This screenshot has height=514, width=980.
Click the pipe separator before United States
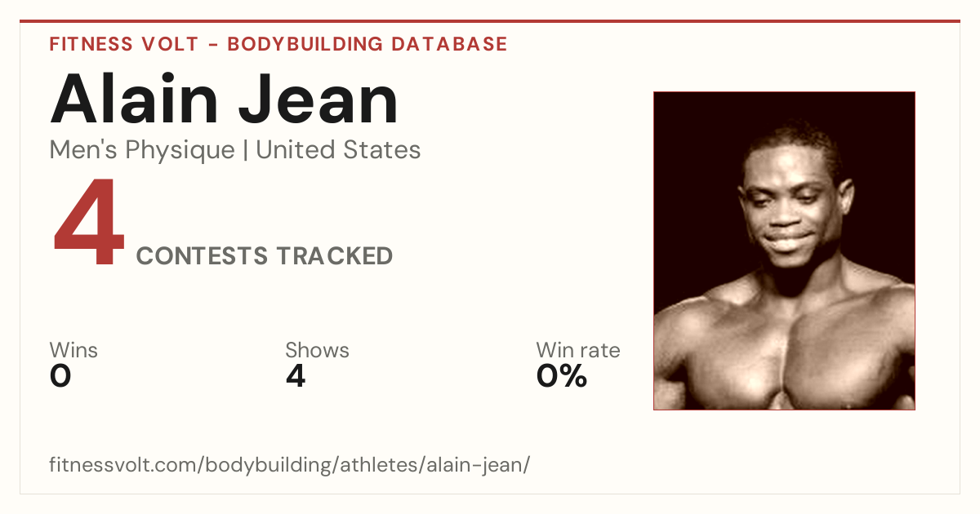(x=245, y=151)
